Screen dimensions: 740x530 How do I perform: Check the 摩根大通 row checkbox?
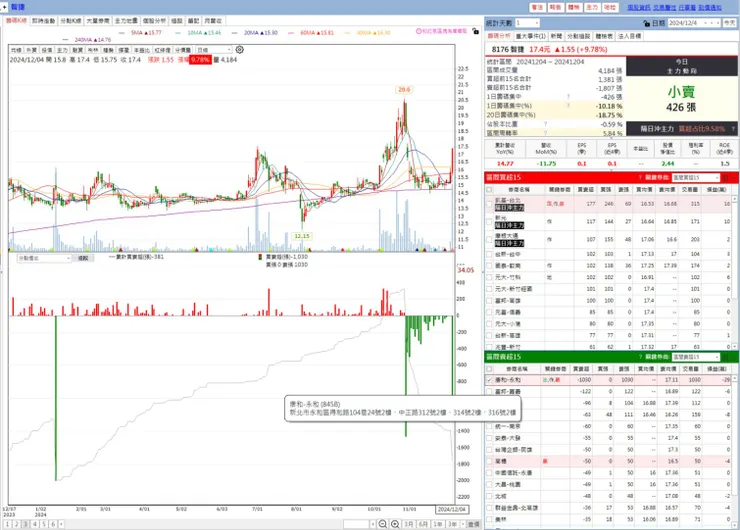(489, 239)
